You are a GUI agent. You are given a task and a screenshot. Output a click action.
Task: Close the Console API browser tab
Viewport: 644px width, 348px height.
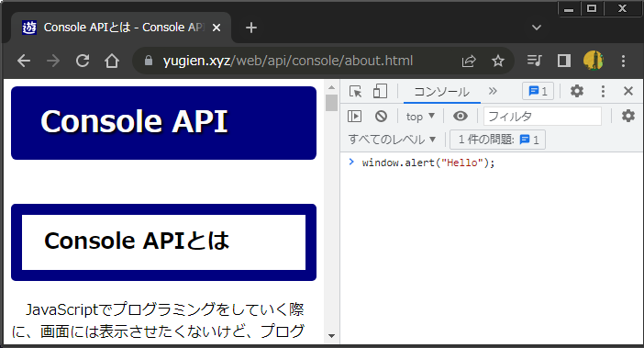point(217,28)
